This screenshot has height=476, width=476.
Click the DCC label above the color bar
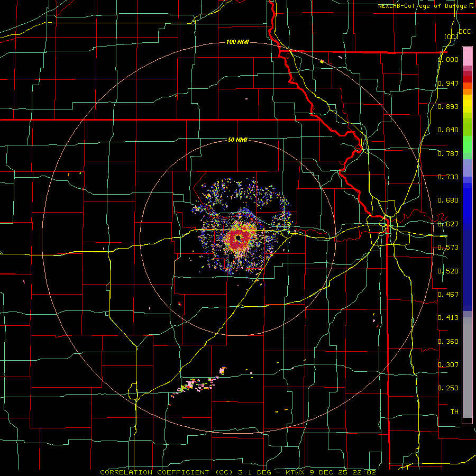[x=464, y=32]
